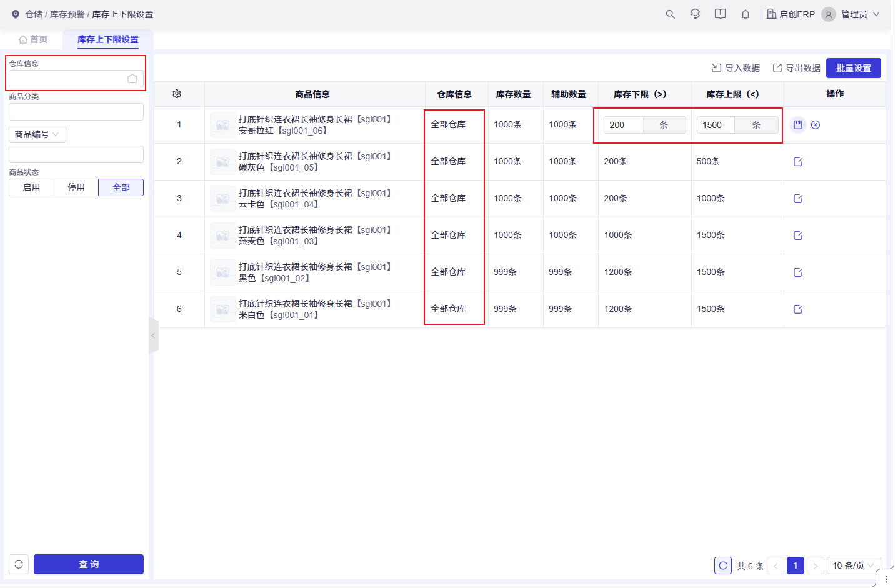Open the 10 条/页 page size dropdown
Viewport: 895px width, 588px height.
[854, 566]
